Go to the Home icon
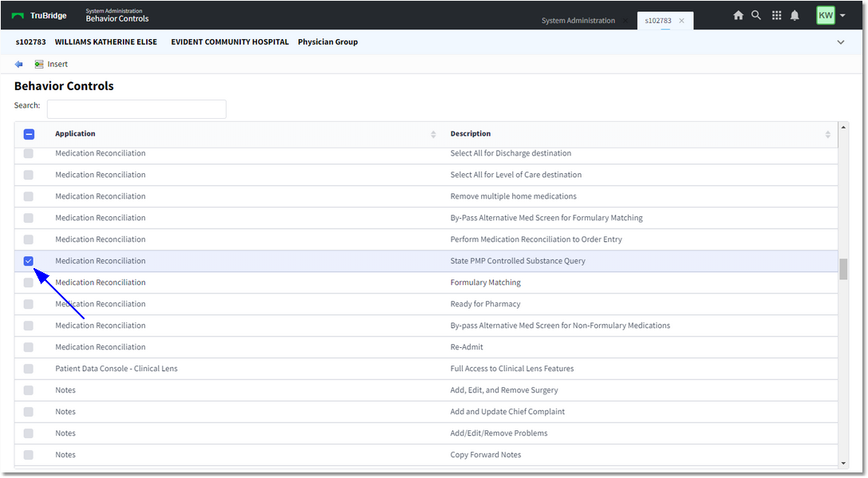Screen dimensions: 868x478 coord(738,15)
